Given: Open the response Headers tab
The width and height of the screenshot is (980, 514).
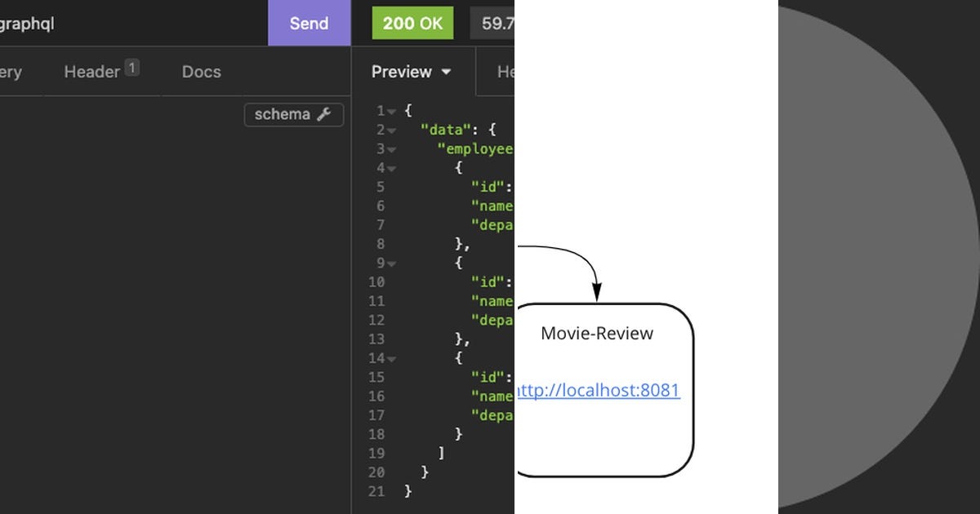Looking at the screenshot, I should pos(508,72).
